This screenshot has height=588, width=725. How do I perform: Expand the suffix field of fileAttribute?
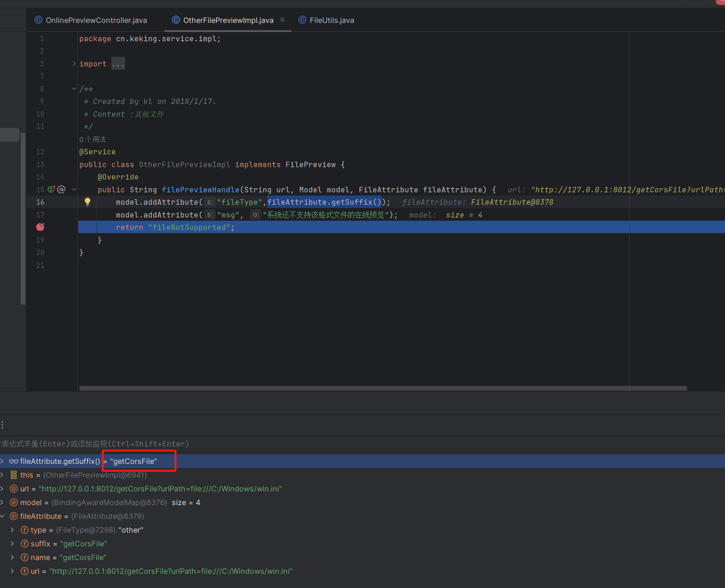pyautogui.click(x=12, y=544)
